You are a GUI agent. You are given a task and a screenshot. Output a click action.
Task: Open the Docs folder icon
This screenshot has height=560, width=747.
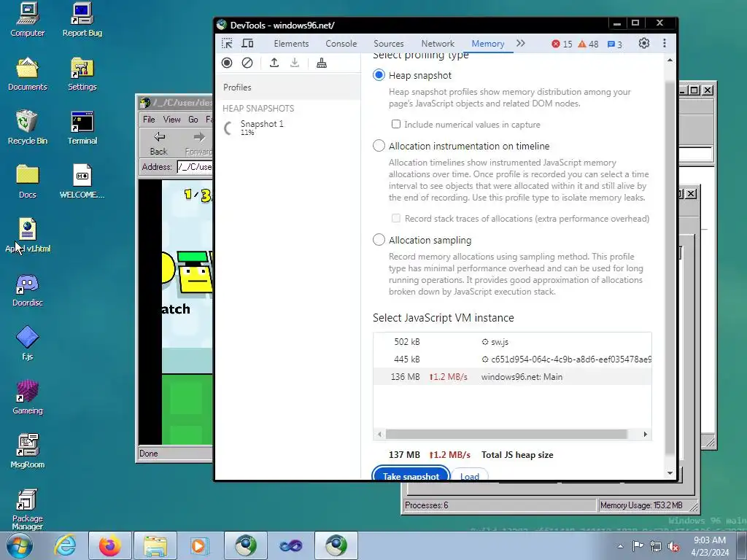click(x=27, y=182)
